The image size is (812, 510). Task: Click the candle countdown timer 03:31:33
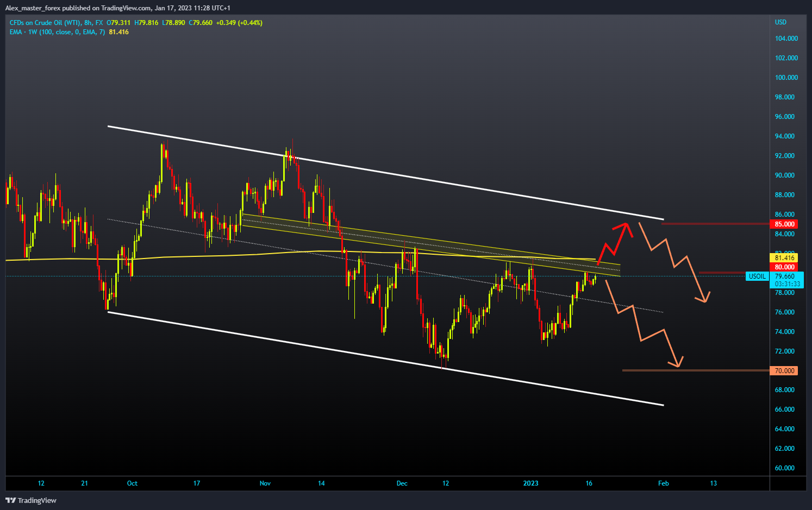(x=786, y=284)
